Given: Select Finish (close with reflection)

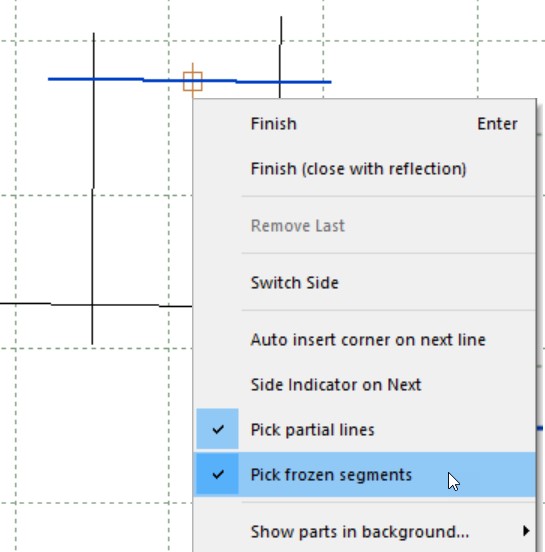Looking at the screenshot, I should pos(365,169).
